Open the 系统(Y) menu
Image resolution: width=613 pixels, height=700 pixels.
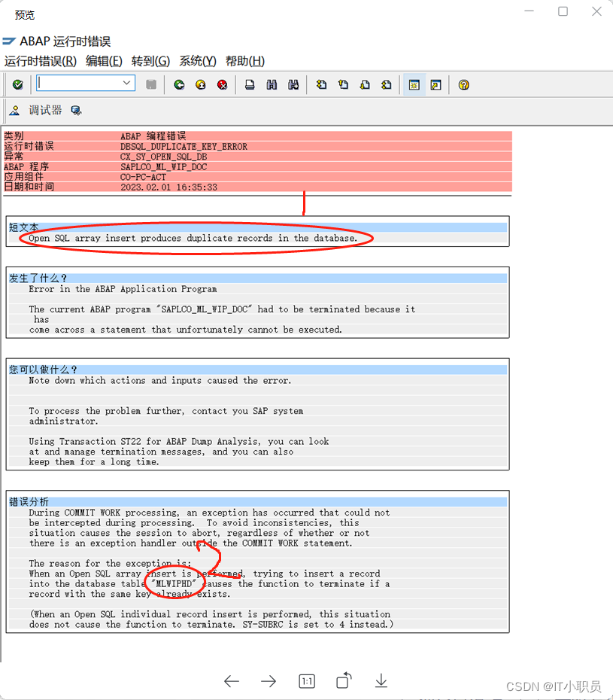click(x=198, y=61)
